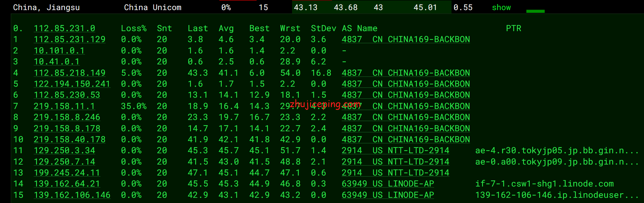This screenshot has height=203, width=644.
Task: Click the 28.9 worst value at hop 3
Action: click(x=290, y=62)
